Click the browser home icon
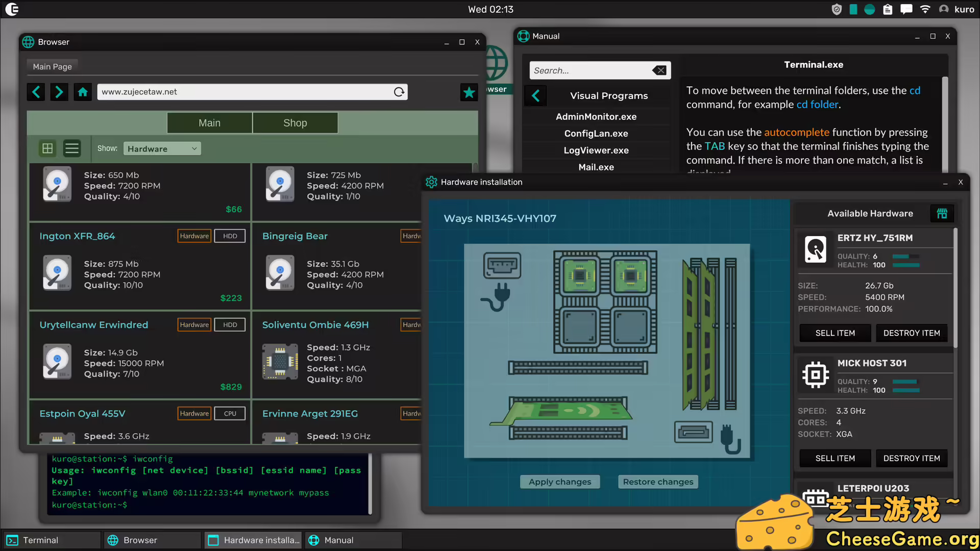 [83, 92]
